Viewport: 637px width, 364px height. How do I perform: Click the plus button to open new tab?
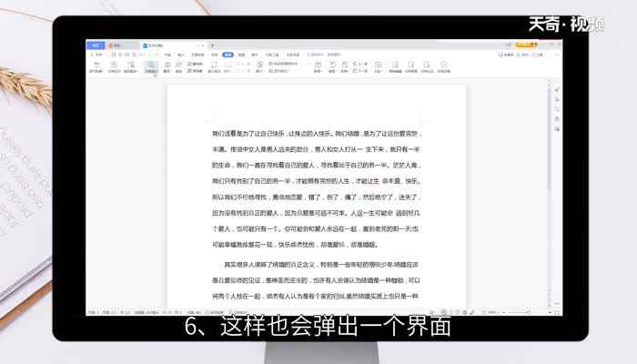click(x=212, y=45)
